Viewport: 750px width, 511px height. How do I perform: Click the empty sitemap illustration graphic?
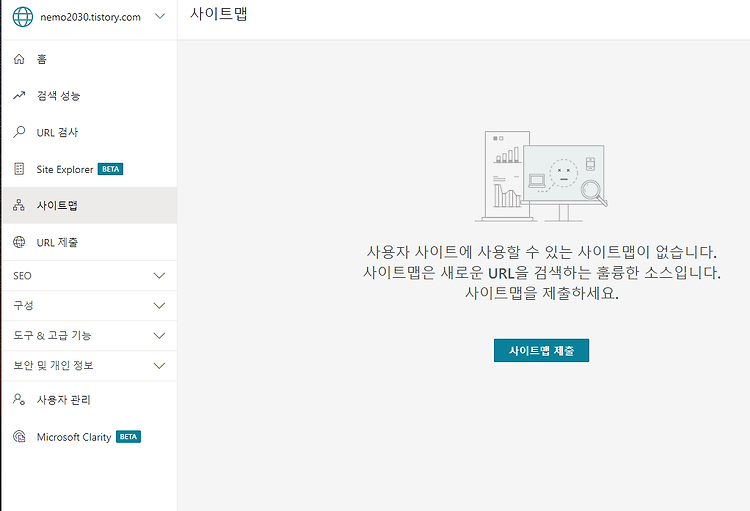[541, 176]
